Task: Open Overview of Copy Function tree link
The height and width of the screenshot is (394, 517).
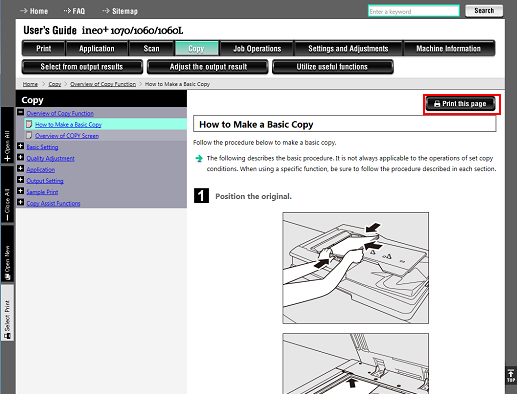Action: point(60,113)
